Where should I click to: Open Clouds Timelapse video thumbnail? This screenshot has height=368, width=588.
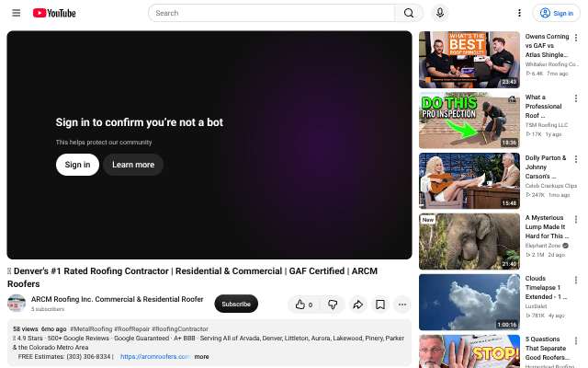point(469,303)
